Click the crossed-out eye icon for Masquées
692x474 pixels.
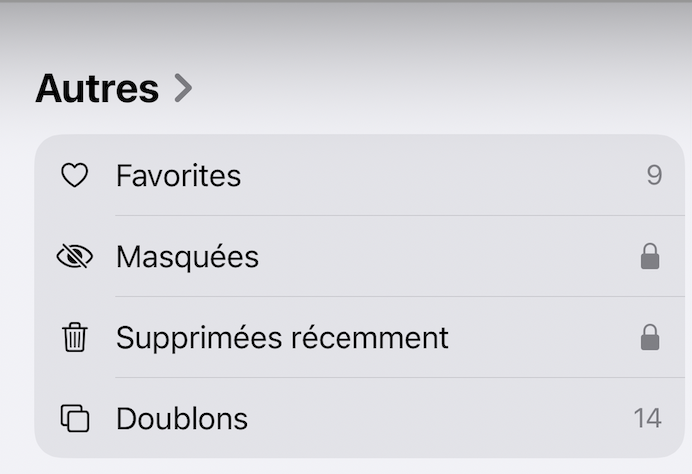(x=74, y=257)
